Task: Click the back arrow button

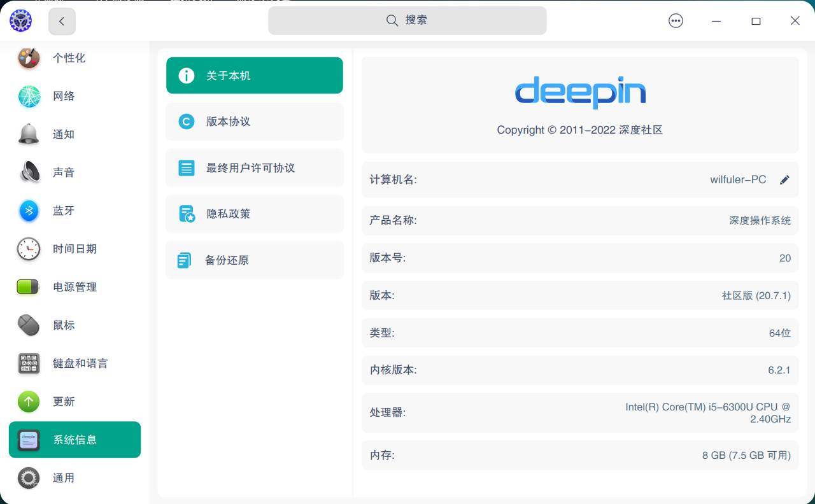Action: tap(62, 20)
